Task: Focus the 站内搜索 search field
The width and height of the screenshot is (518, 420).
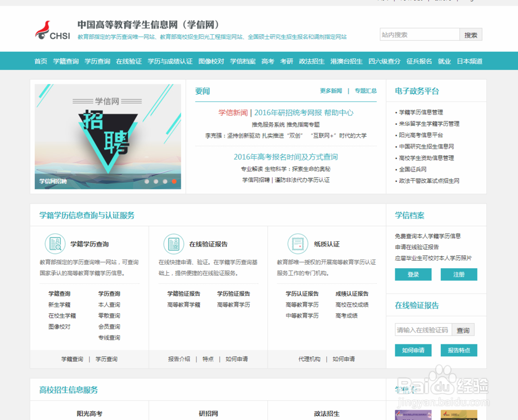Action: pyautogui.click(x=420, y=34)
